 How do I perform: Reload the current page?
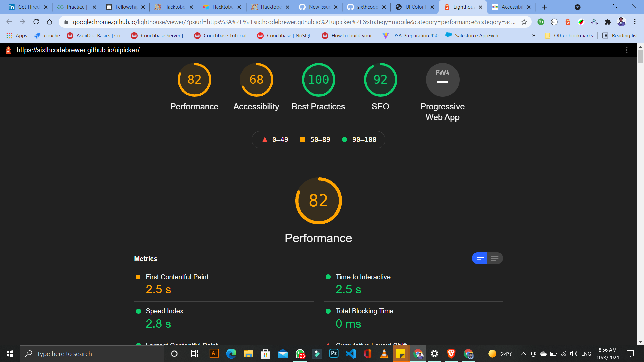click(x=36, y=22)
